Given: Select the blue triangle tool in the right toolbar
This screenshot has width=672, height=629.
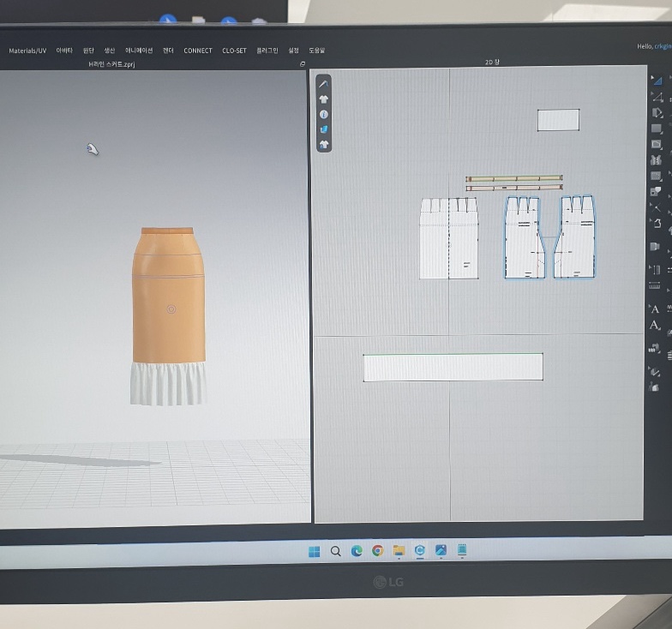Looking at the screenshot, I should [657, 80].
